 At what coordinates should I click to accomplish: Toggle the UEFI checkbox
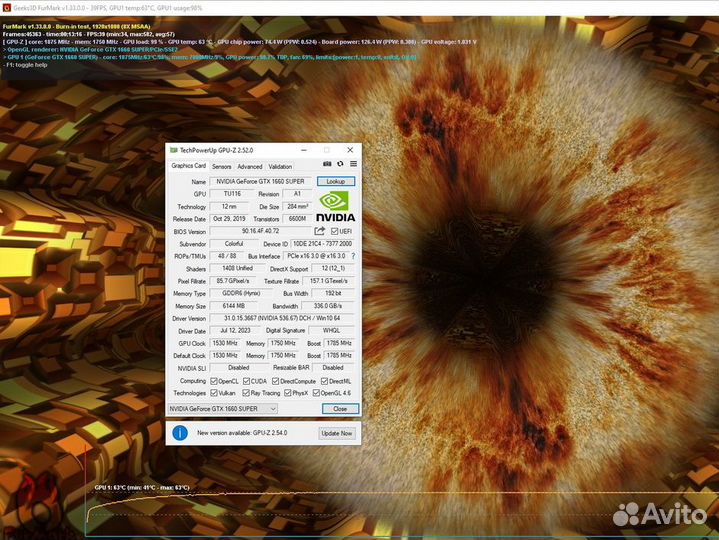(334, 231)
